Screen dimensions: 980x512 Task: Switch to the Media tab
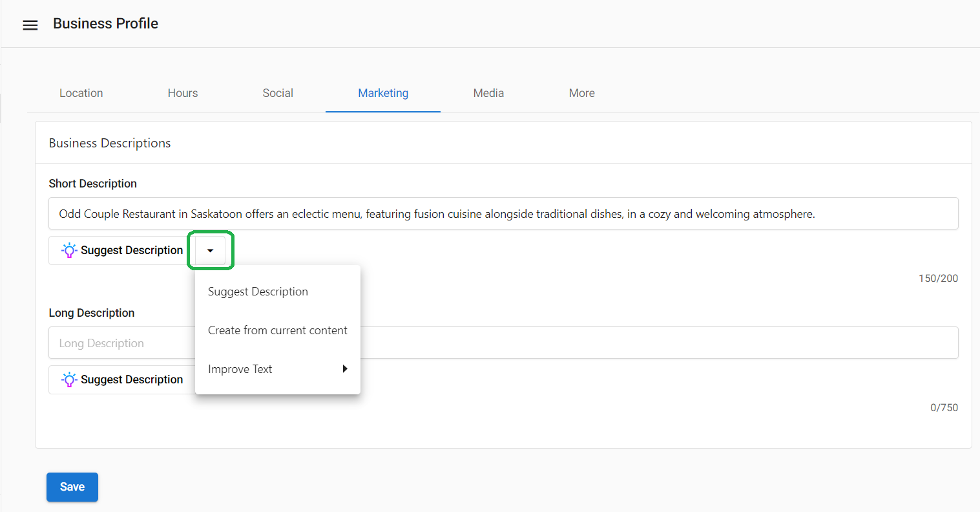pyautogui.click(x=488, y=92)
